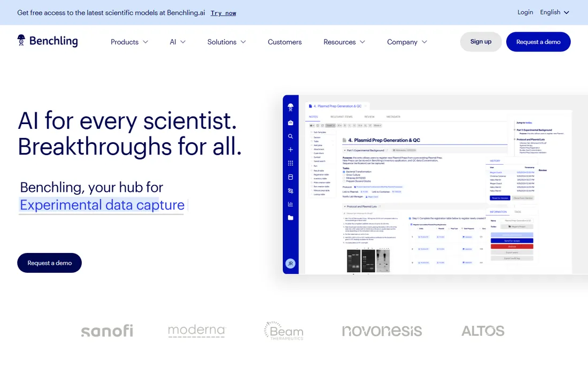
Task: Switch to the METADATA tab
Action: tap(393, 117)
